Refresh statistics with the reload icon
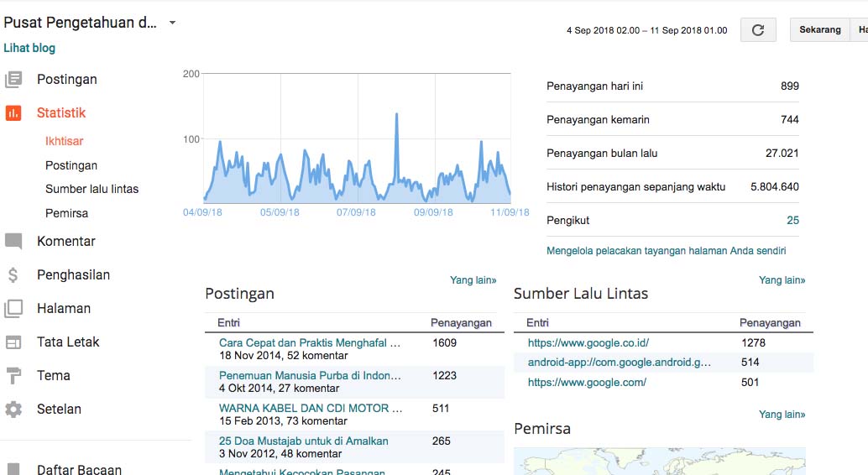This screenshot has width=868, height=475. [758, 30]
